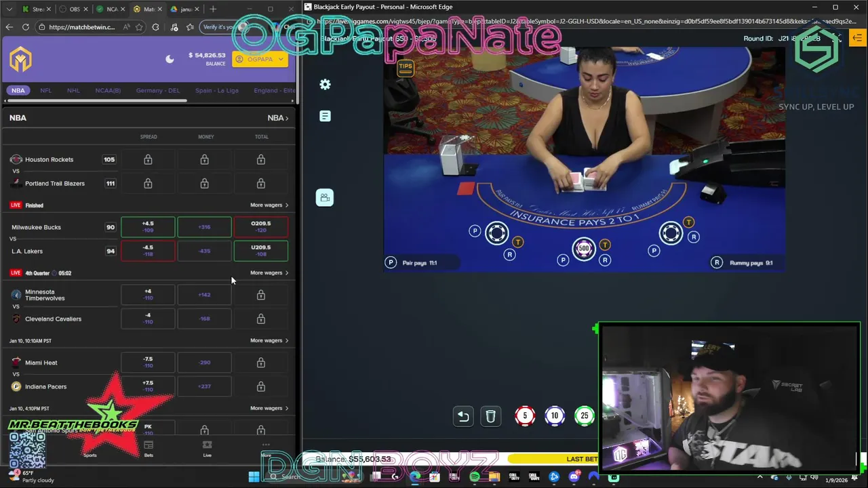Click the browser Back arrow
This screenshot has height=488, width=868.
(x=9, y=27)
